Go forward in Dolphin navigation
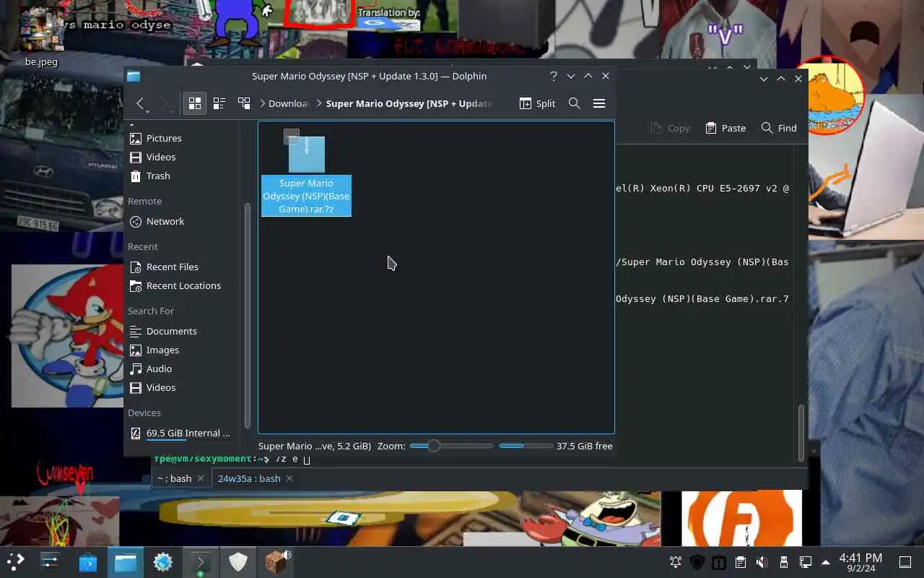 [x=165, y=103]
